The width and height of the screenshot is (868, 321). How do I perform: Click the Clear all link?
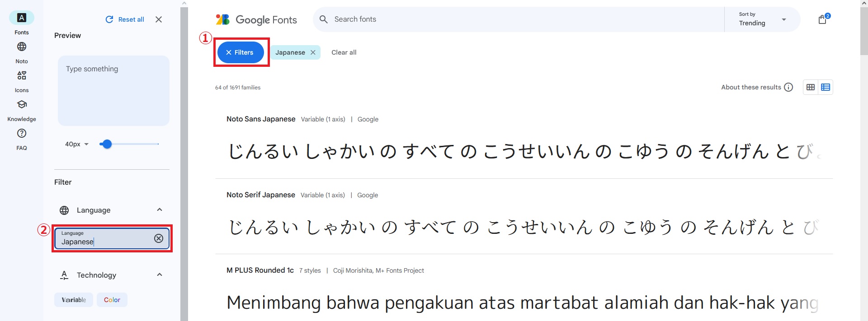[x=344, y=52]
